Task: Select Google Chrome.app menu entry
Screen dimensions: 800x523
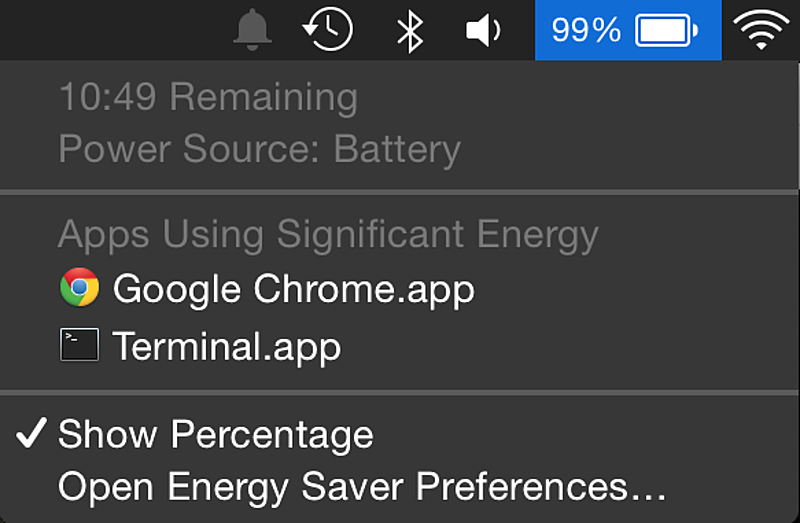Action: 399,288
